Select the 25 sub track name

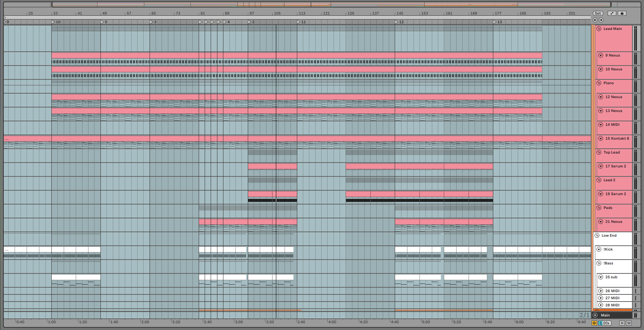click(x=611, y=277)
